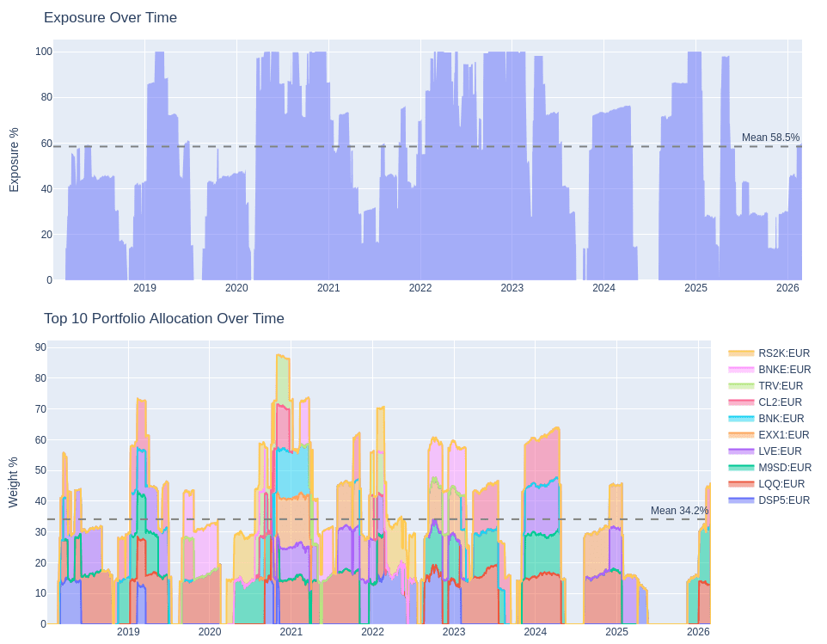The height and width of the screenshot is (644, 827).
Task: Toggle BNKE:EUR legend entry
Action: (x=769, y=369)
